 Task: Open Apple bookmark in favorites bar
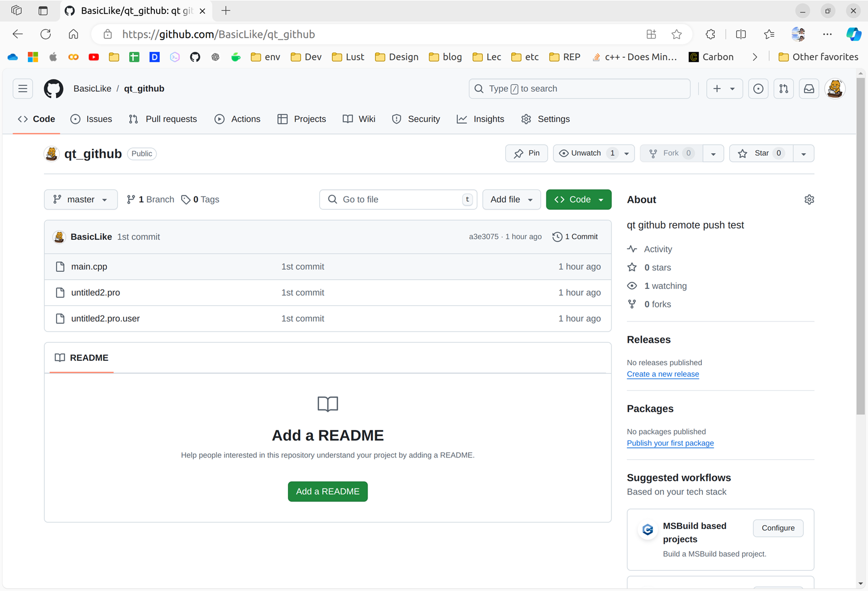[53, 57]
